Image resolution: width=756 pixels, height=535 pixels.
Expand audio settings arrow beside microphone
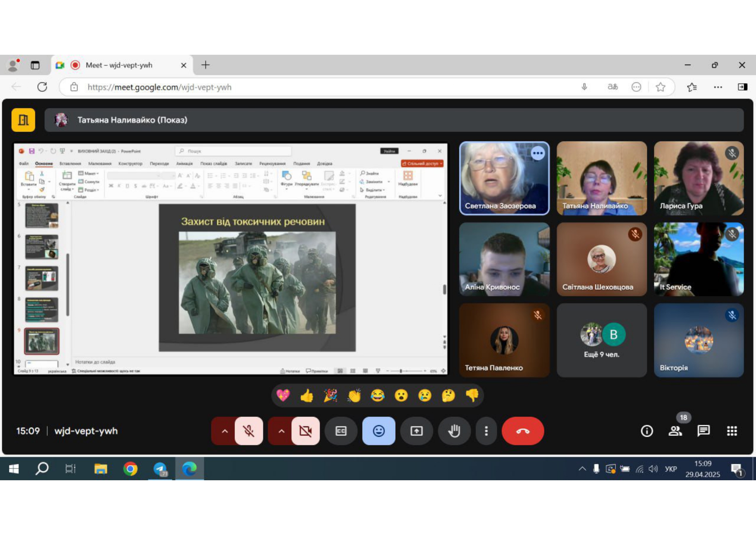[x=225, y=431]
